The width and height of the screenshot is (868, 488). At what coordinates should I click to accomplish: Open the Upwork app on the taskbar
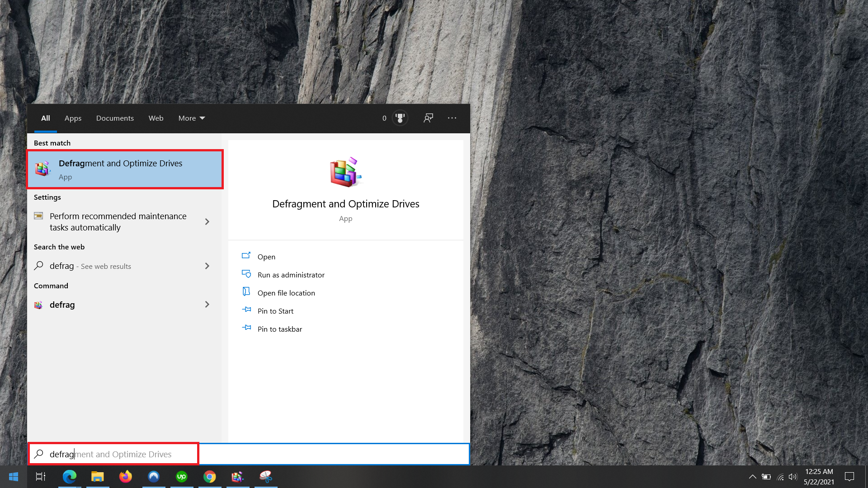[x=181, y=477]
